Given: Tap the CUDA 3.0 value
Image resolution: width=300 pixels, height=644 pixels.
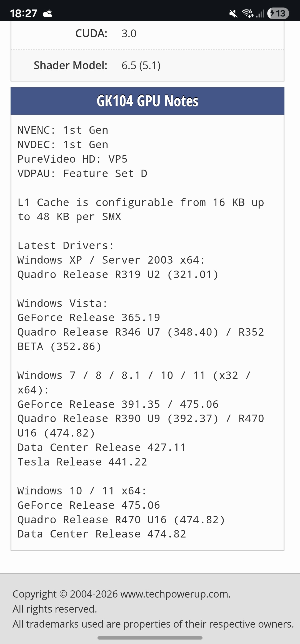Looking at the screenshot, I should coord(129,34).
